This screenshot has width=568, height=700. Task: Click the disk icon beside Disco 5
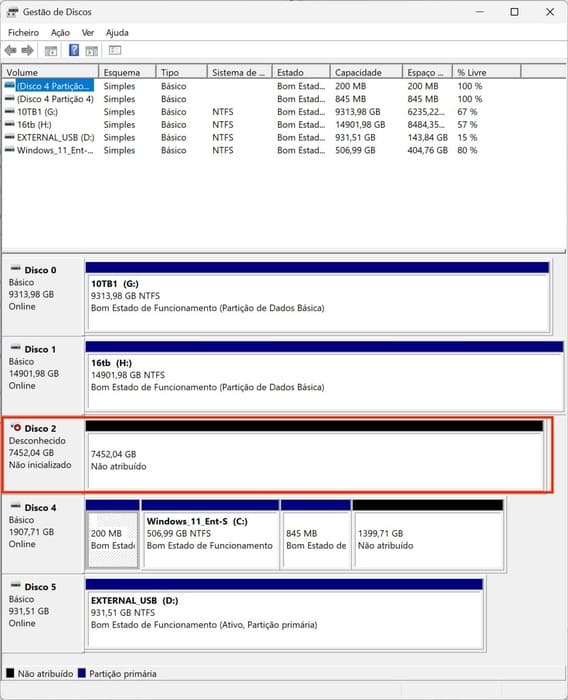click(16, 586)
